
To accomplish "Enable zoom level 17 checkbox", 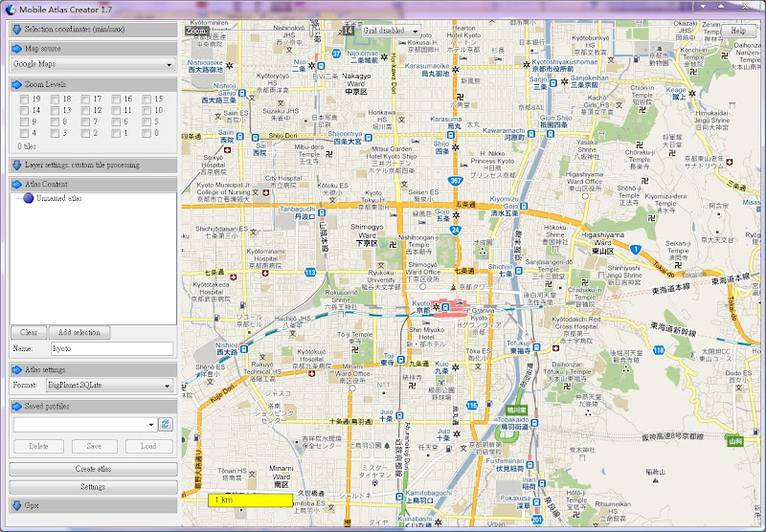I will coord(85,100).
